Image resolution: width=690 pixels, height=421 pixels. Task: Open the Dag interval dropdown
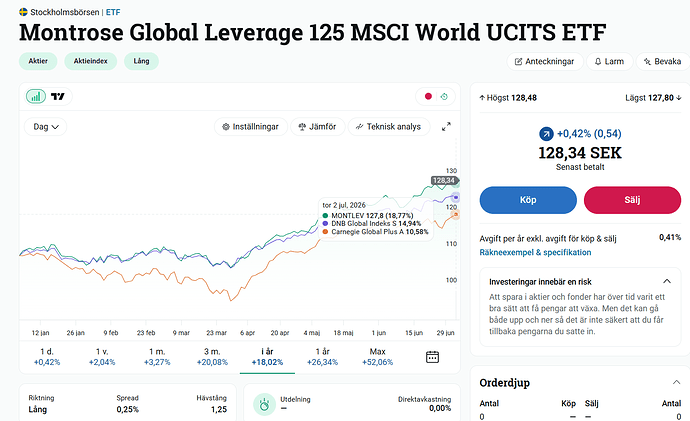pyautogui.click(x=46, y=127)
